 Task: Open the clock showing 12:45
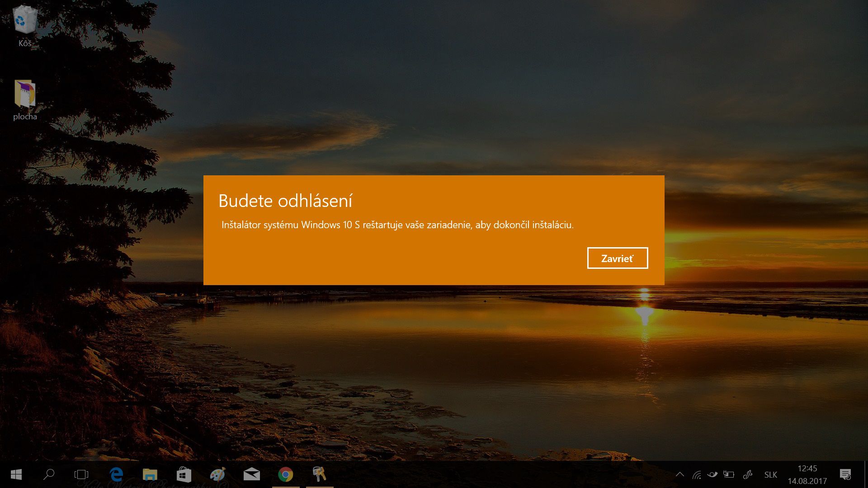point(807,474)
